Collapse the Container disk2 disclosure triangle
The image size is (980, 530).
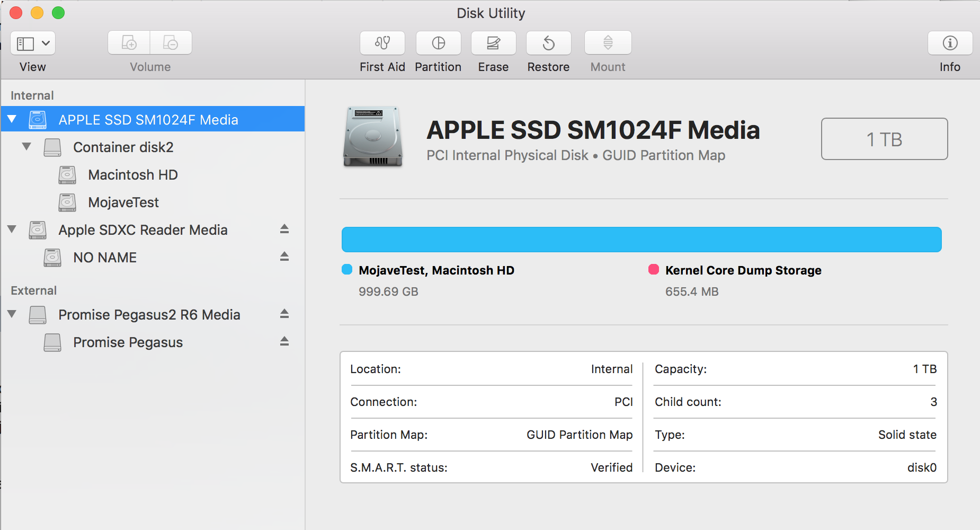pyautogui.click(x=26, y=147)
